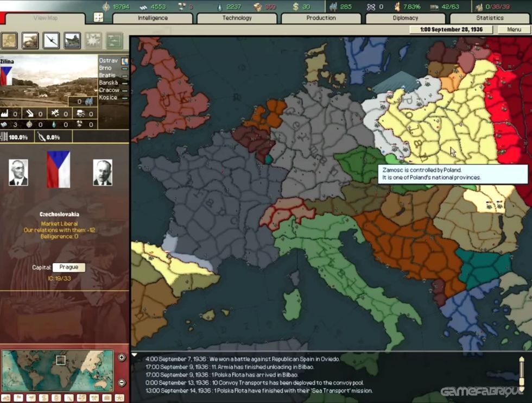Click the infrastructure icon showing 100.0%
532x403 pixels.
[x=4, y=137]
